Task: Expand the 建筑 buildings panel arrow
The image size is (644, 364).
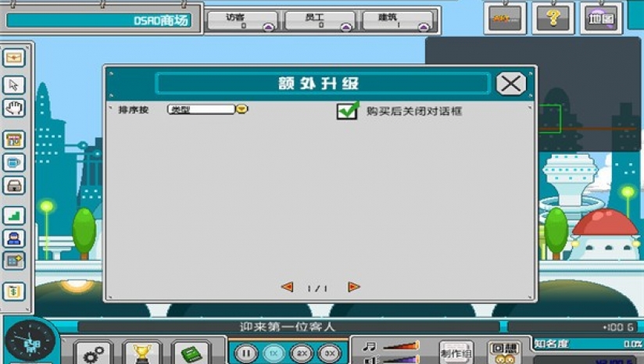Action: click(x=424, y=27)
